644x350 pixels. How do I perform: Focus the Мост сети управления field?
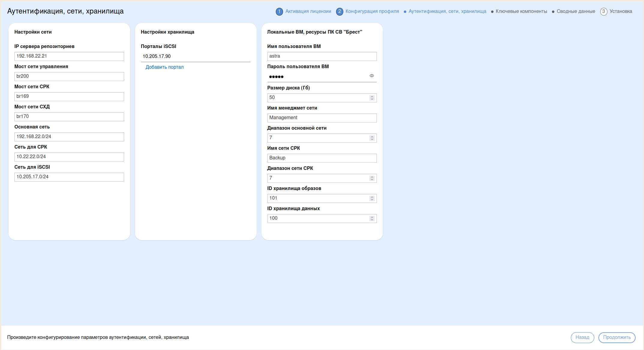coord(69,76)
